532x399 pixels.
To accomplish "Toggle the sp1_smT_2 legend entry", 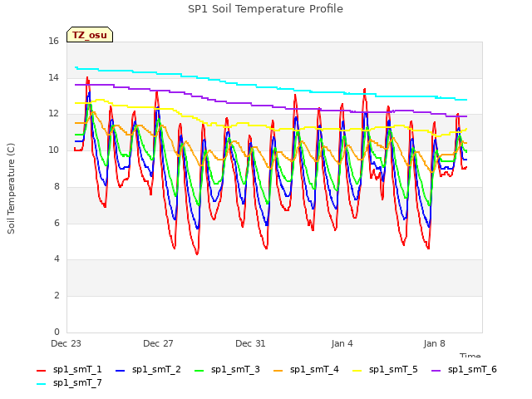I will pos(148,369).
